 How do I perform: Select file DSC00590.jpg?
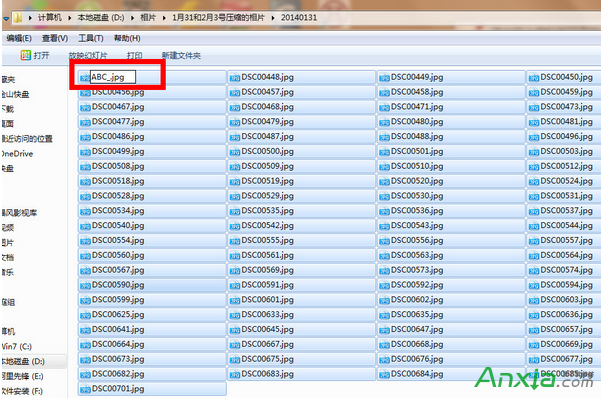[152, 286]
